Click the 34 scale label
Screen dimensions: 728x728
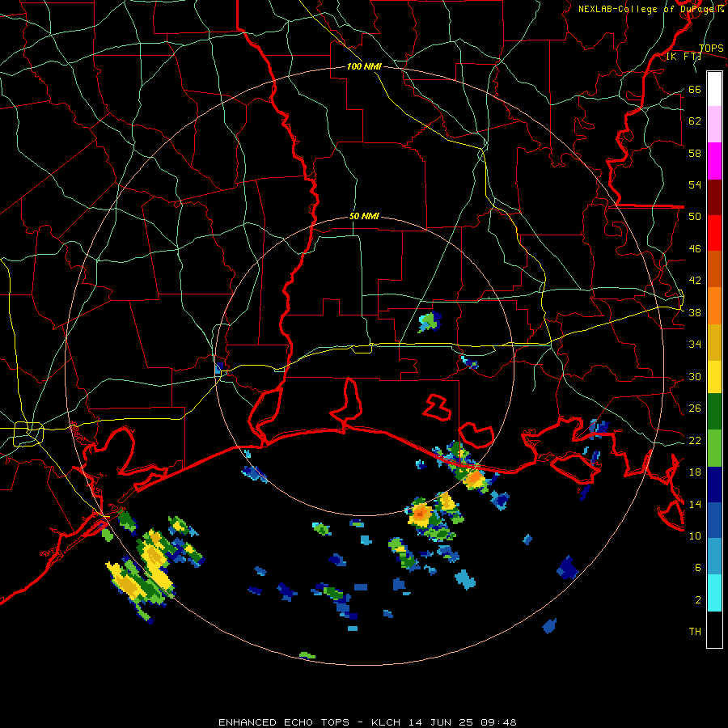click(x=695, y=345)
